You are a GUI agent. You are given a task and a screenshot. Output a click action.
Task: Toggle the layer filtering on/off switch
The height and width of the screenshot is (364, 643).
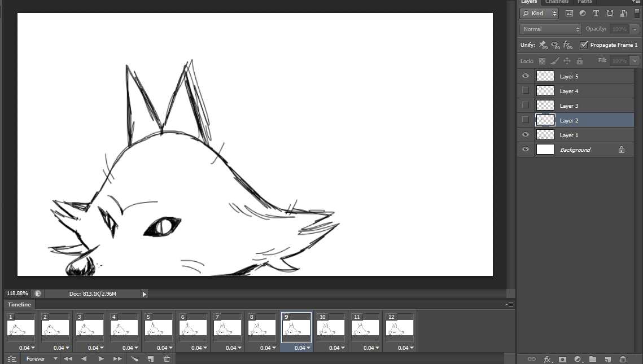tap(637, 13)
